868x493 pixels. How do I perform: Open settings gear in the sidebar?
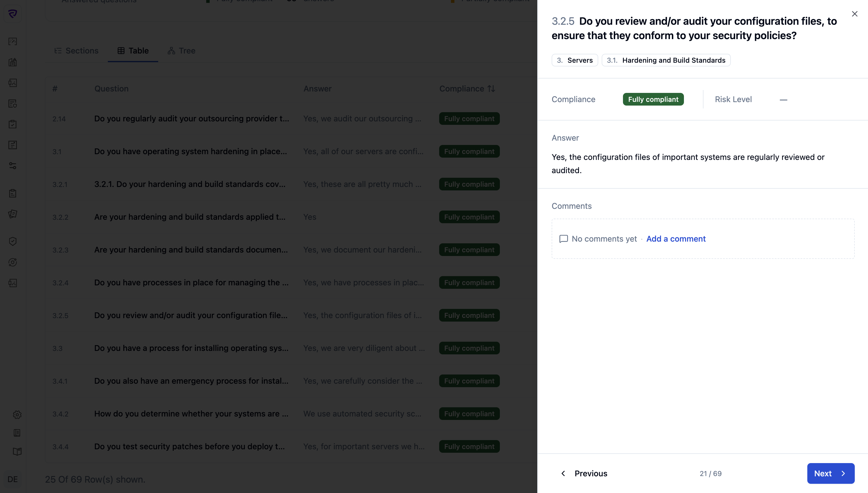[x=17, y=415]
